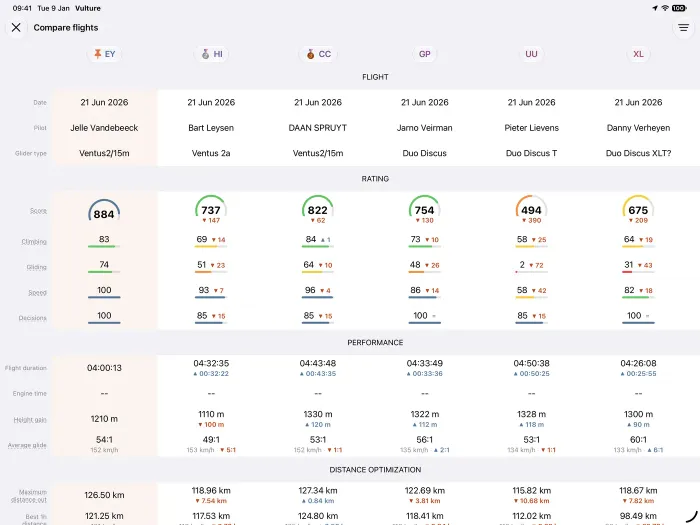Tap the 04:00:13 flight duration
Screen dimensions: 700x525
pos(104,368)
